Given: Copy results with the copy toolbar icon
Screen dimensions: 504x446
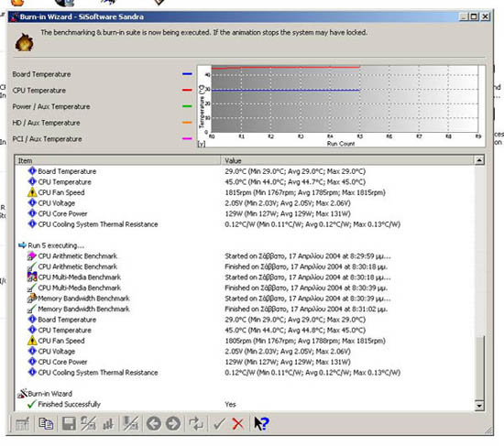Looking at the screenshot, I should tap(46, 424).
